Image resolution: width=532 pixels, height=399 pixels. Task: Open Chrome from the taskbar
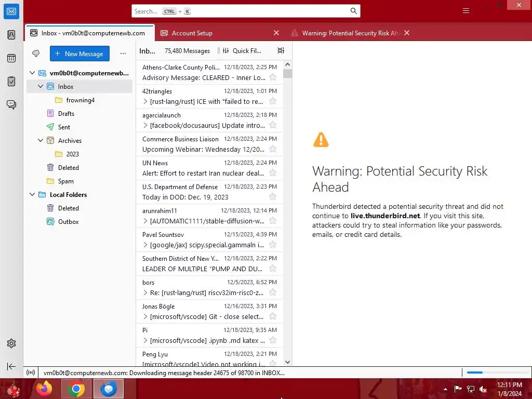coord(76,389)
